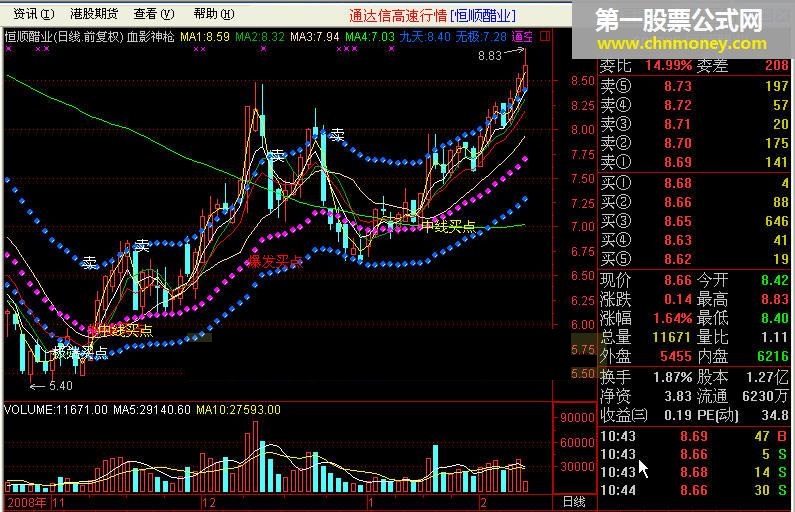The height and width of the screenshot is (512, 795).
Task: Click the 极端买点 signal label
Action: pos(80,352)
